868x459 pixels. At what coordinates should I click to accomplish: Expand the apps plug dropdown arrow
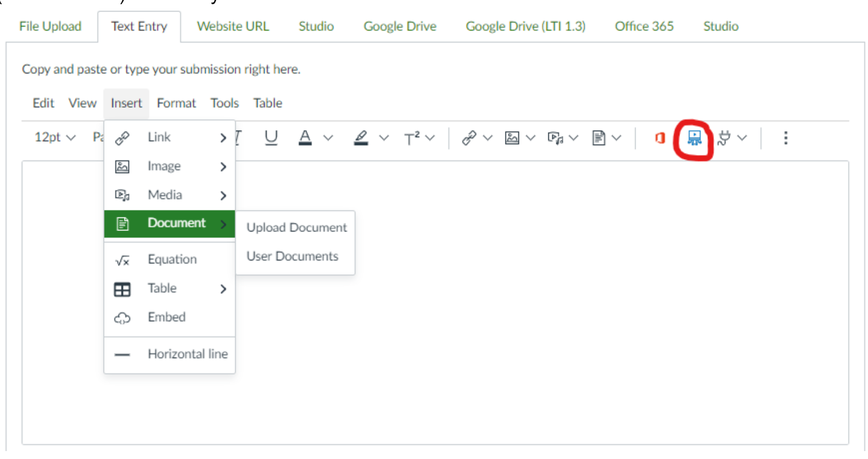click(x=742, y=138)
